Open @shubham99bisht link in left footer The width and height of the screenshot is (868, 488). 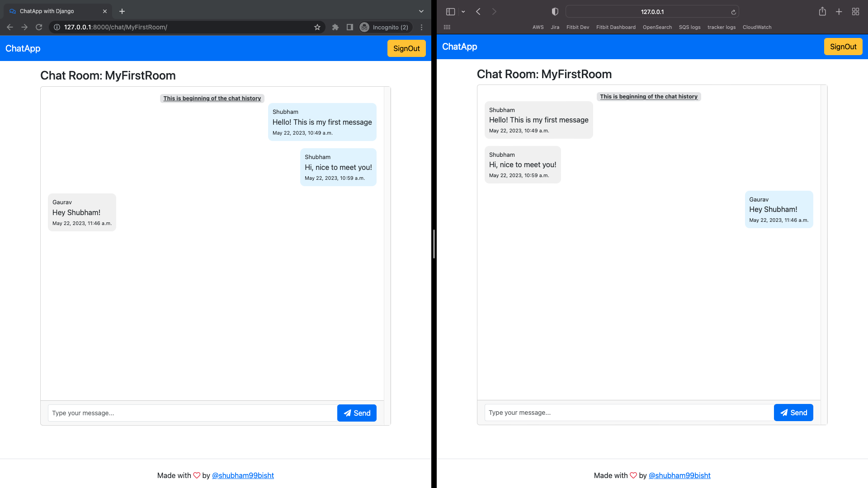[243, 475]
